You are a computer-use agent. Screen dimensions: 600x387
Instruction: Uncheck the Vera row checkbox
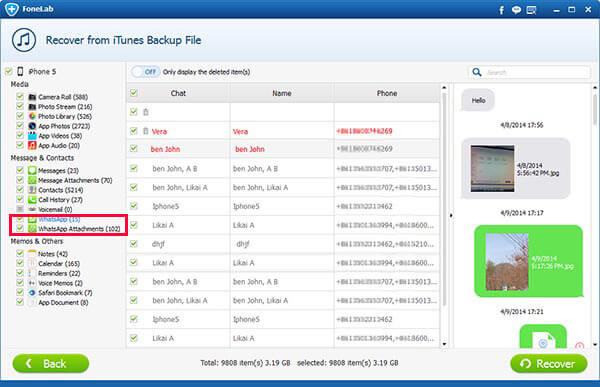(134, 131)
